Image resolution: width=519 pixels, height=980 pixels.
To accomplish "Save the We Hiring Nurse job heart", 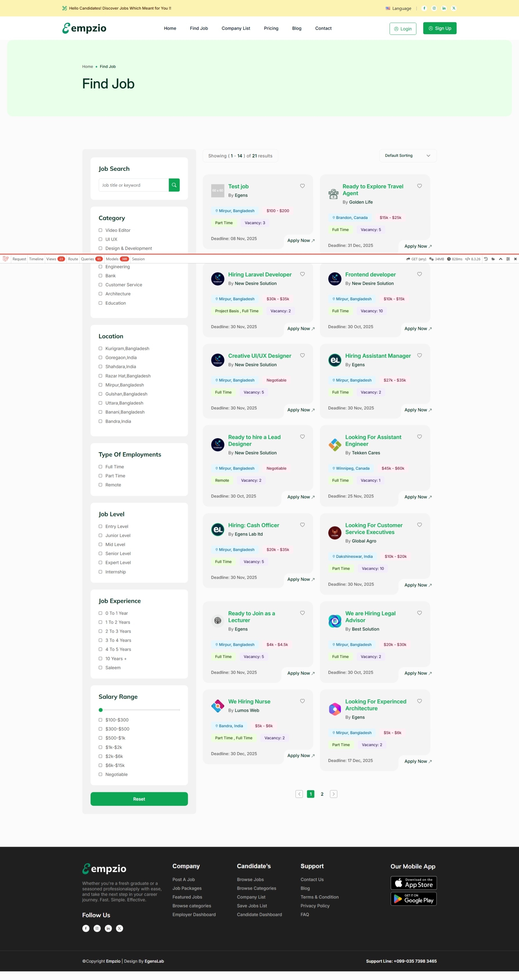I will point(302,701).
